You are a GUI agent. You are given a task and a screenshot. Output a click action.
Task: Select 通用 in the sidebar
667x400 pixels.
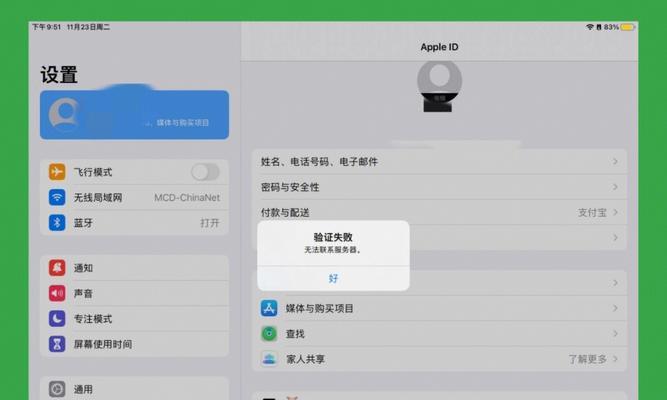pyautogui.click(x=134, y=389)
